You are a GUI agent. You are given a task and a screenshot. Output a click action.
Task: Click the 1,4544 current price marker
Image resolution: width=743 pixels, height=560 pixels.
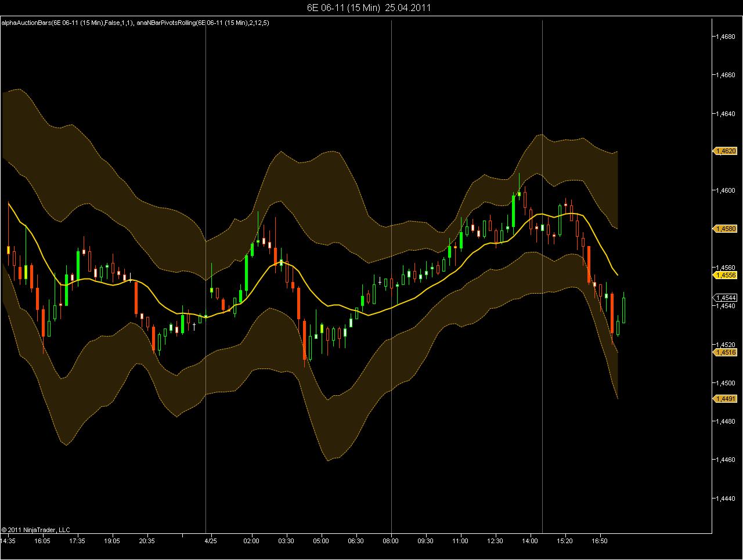726,298
